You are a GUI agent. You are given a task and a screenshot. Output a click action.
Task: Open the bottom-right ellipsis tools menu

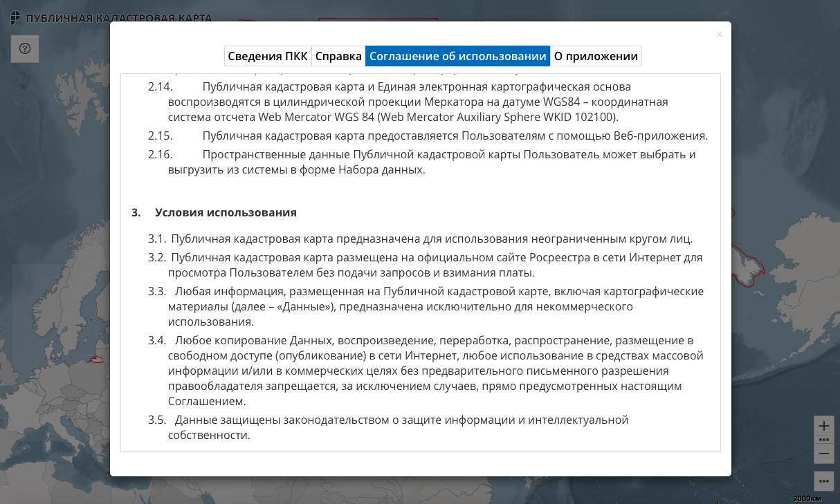click(x=824, y=480)
